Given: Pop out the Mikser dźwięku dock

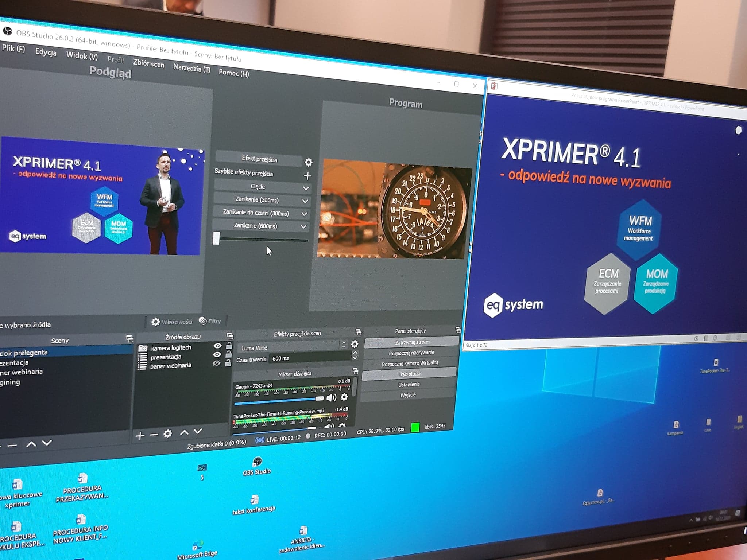Looking at the screenshot, I should [x=355, y=371].
